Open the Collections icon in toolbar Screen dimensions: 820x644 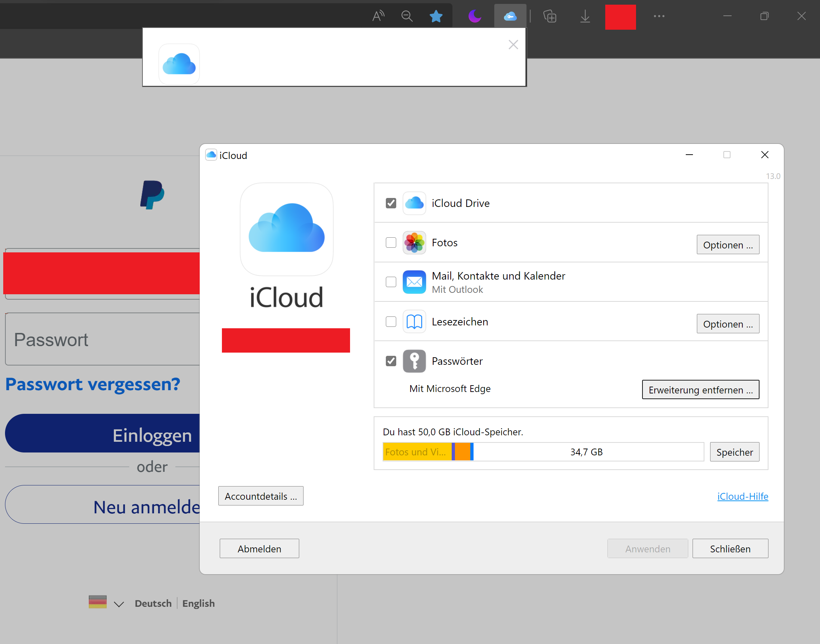click(x=550, y=16)
